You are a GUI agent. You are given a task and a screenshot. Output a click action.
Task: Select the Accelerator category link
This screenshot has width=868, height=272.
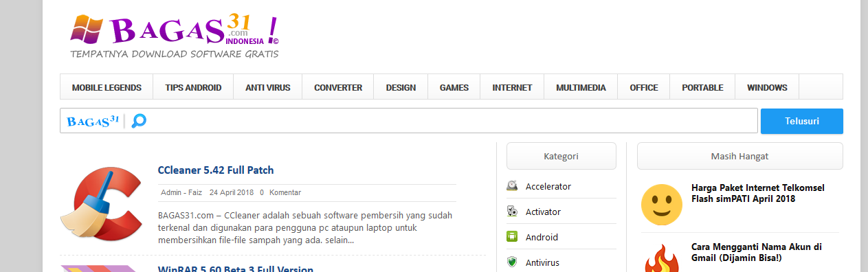tap(548, 186)
